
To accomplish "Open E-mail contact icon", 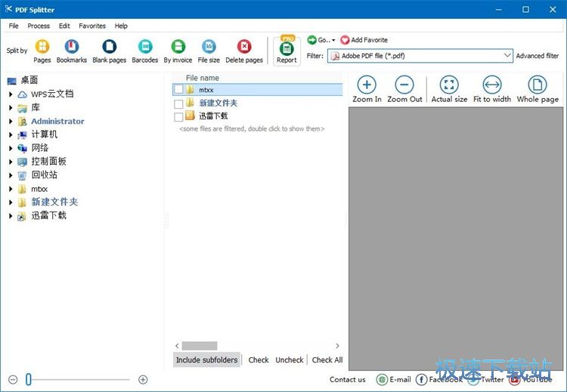I will point(382,379).
